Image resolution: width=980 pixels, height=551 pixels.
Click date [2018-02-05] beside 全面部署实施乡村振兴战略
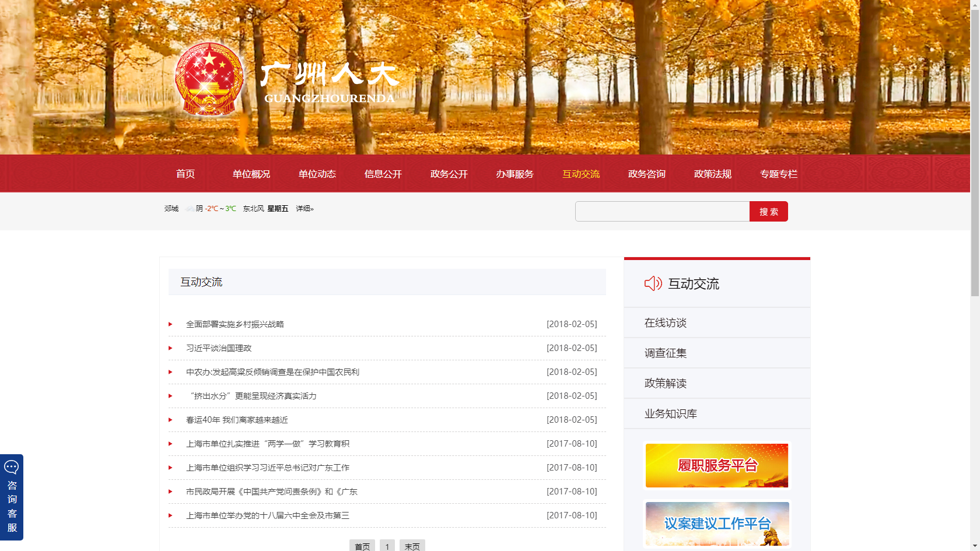click(572, 324)
